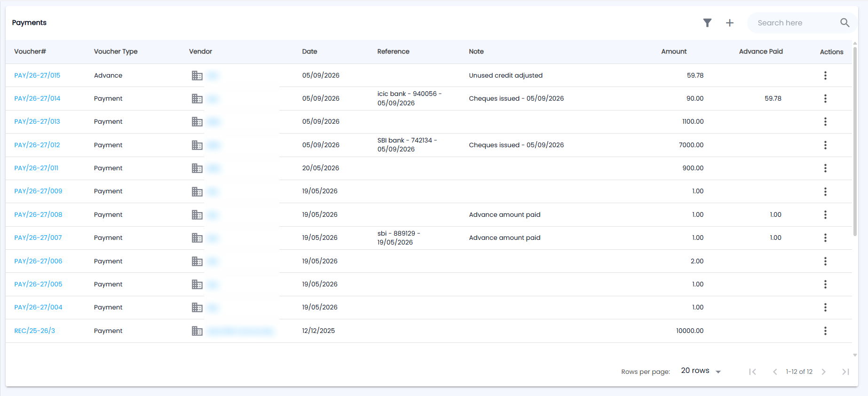Image resolution: width=868 pixels, height=396 pixels.
Task: Open actions menu for PAY/26-27/007
Action: click(x=825, y=238)
